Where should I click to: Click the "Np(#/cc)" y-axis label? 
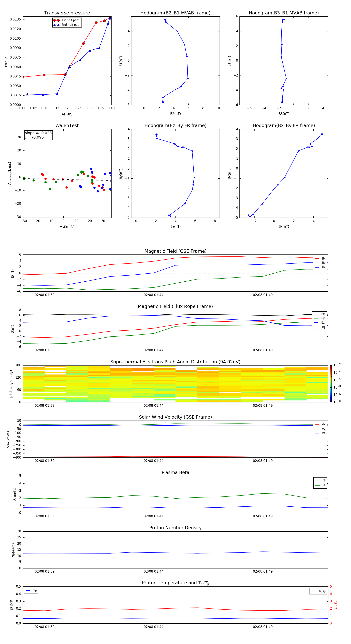click(13, 550)
